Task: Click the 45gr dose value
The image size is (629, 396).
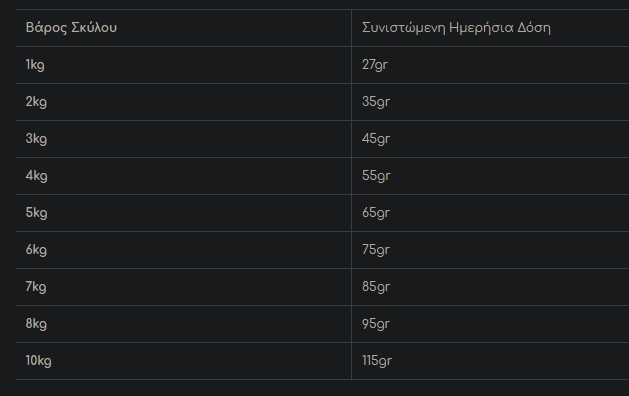Action: 376,139
